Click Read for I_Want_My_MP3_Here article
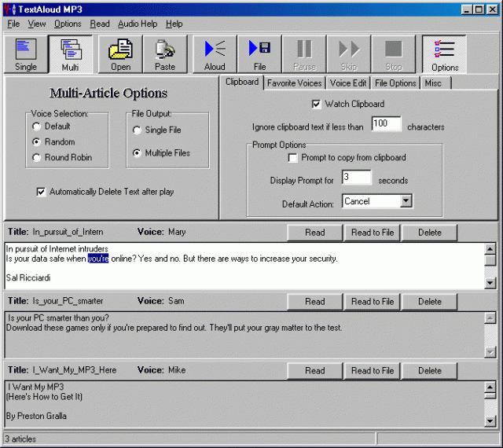Image resolution: width=503 pixels, height=448 pixels. point(314,371)
